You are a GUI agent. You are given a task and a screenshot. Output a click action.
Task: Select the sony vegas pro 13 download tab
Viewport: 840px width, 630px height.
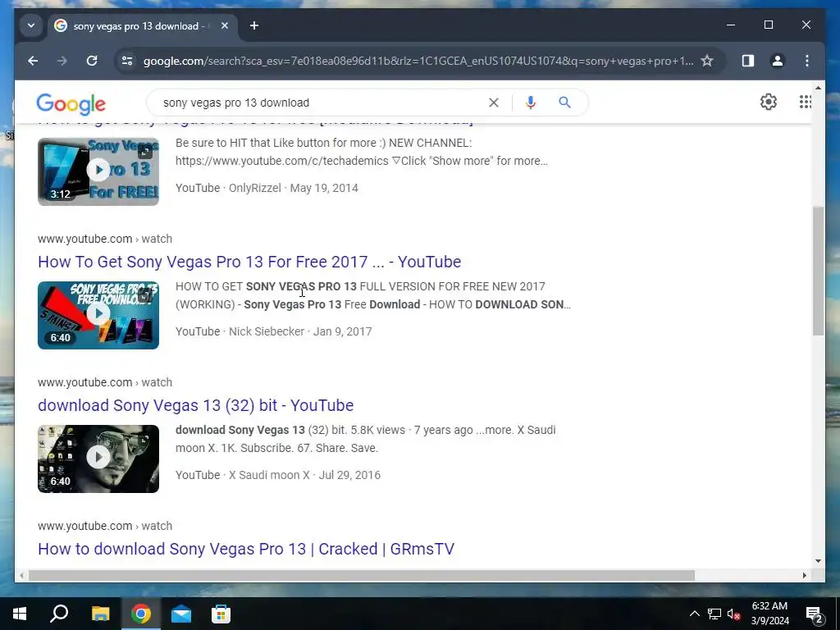point(142,25)
